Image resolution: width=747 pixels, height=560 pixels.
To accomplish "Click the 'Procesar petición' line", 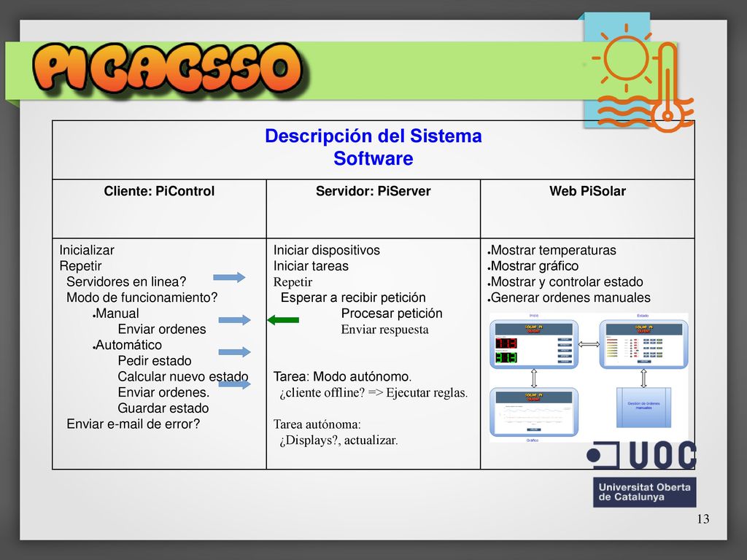I will click(392, 314).
